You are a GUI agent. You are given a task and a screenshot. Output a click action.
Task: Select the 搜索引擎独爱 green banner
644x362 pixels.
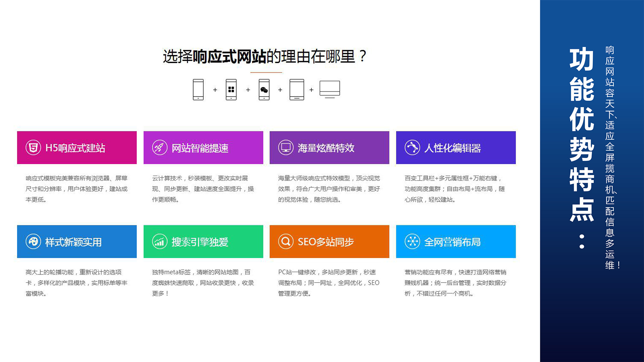(203, 242)
